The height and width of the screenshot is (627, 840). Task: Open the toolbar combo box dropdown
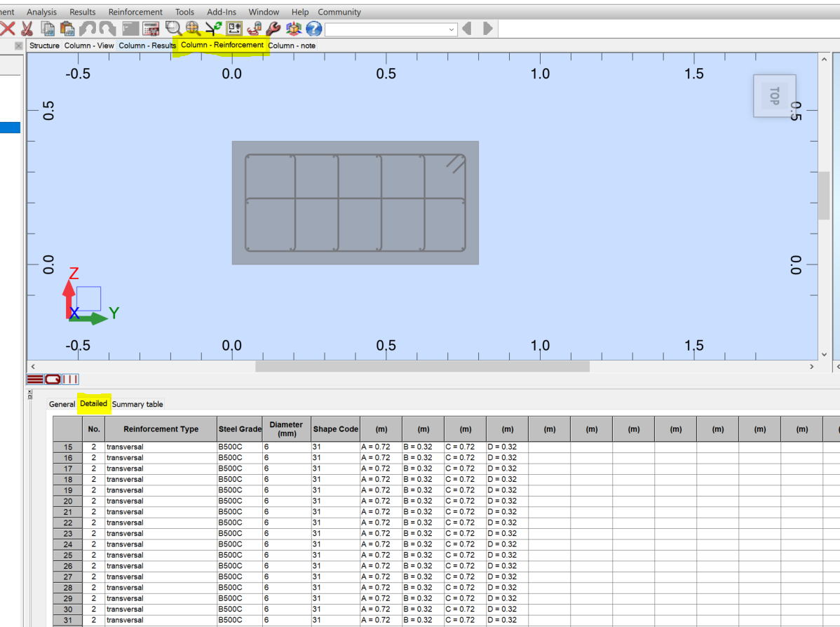452,29
